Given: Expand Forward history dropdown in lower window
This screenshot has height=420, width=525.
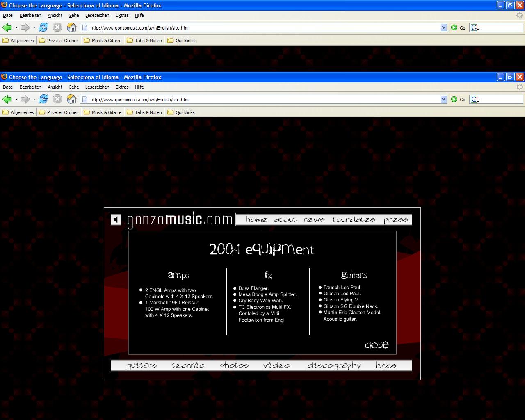Looking at the screenshot, I should 34,100.
